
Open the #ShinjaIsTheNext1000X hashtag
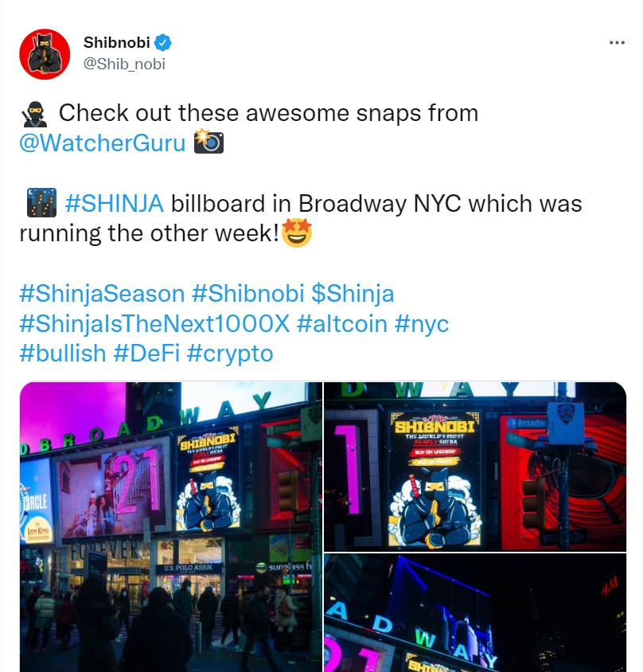pos(154,323)
